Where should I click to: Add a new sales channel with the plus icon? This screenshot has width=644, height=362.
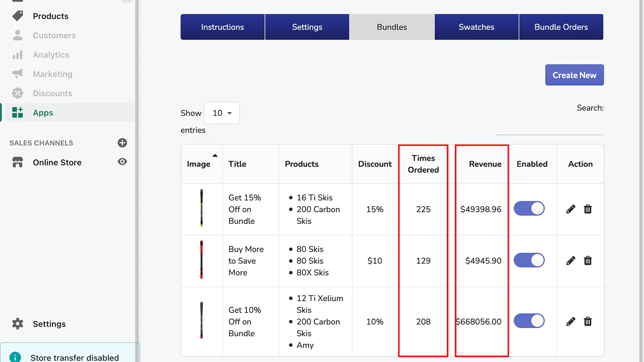[x=122, y=143]
